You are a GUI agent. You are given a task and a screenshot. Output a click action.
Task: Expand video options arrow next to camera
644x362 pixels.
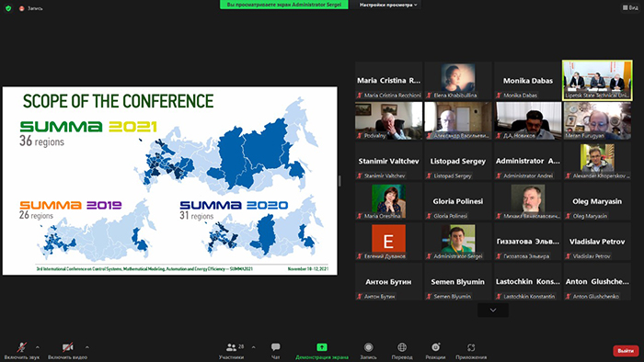click(87, 347)
